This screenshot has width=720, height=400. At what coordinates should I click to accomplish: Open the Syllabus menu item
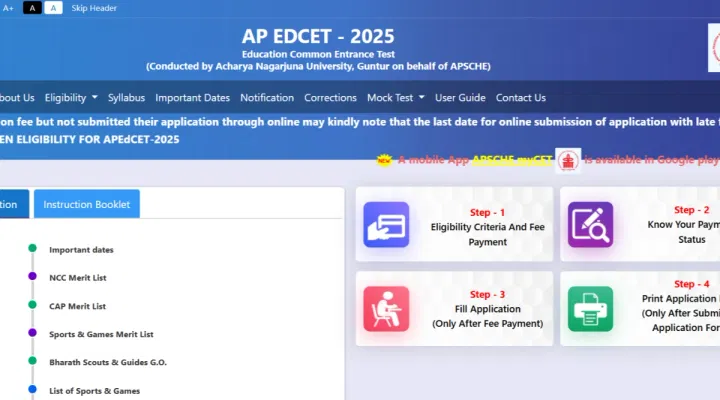point(126,98)
